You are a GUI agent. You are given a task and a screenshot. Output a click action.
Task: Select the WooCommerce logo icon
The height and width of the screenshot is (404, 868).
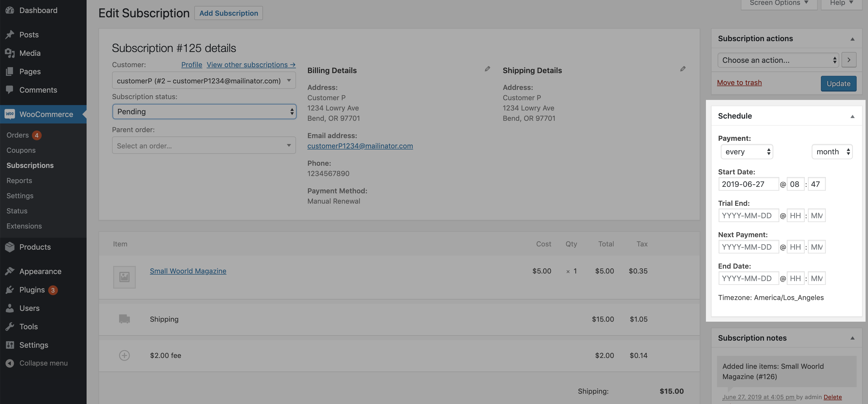click(x=9, y=114)
